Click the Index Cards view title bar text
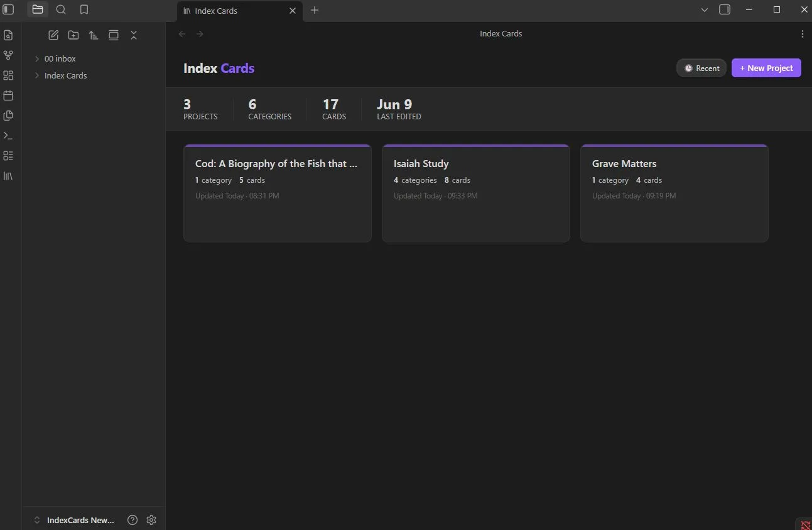This screenshot has height=530, width=812. (x=501, y=34)
